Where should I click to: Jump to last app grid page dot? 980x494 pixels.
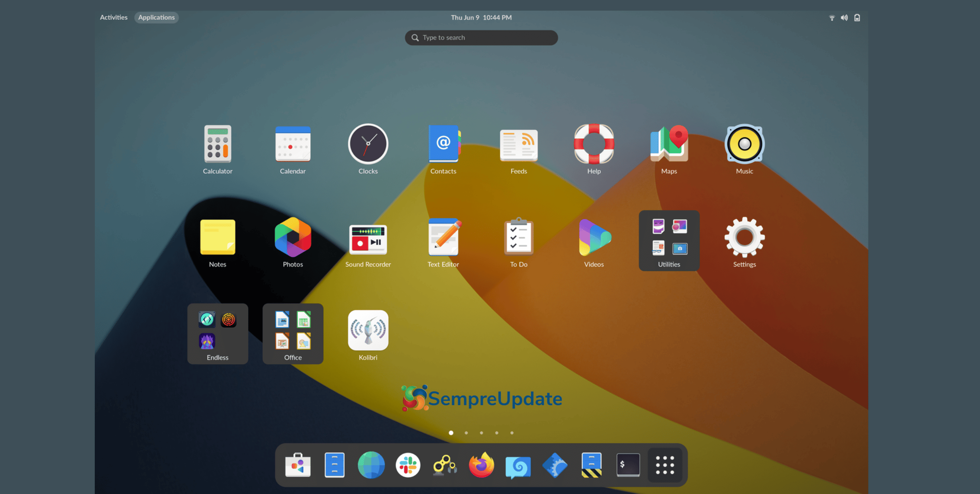[x=512, y=433]
